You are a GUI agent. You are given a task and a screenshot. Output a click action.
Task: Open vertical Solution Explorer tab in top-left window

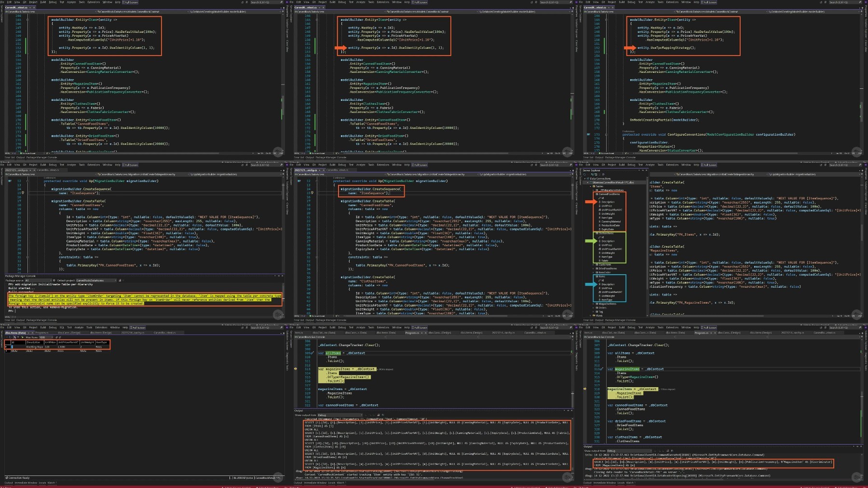tap(287, 28)
